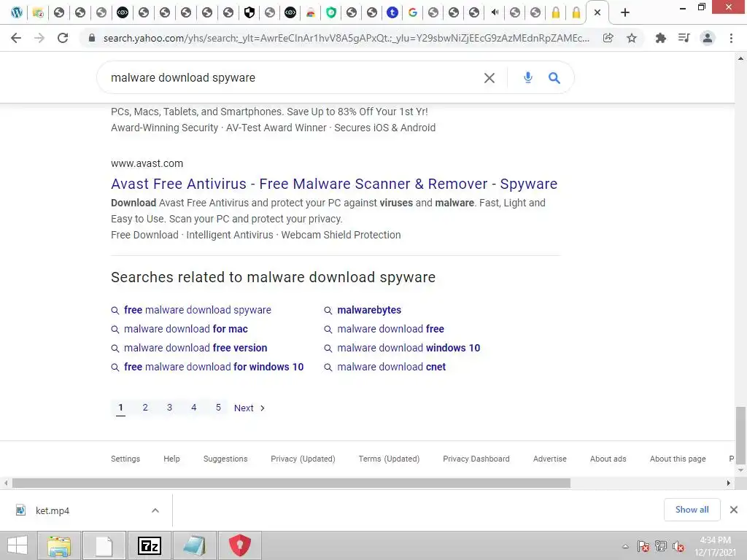Screen dimensions: 747x560
Task: Open Avast Free Antivirus result title
Action: 334,184
